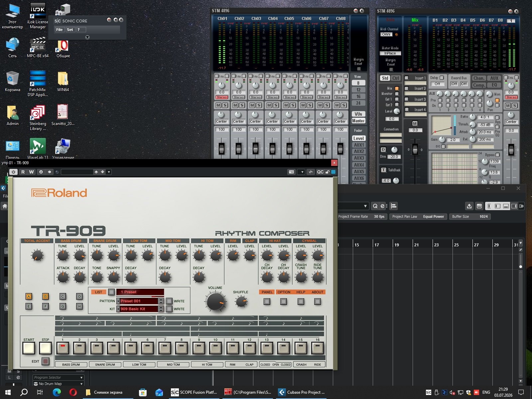The height and width of the screenshot is (399, 532).
Task: Click step 16 button on TR-909 sequencer
Action: 318,348
